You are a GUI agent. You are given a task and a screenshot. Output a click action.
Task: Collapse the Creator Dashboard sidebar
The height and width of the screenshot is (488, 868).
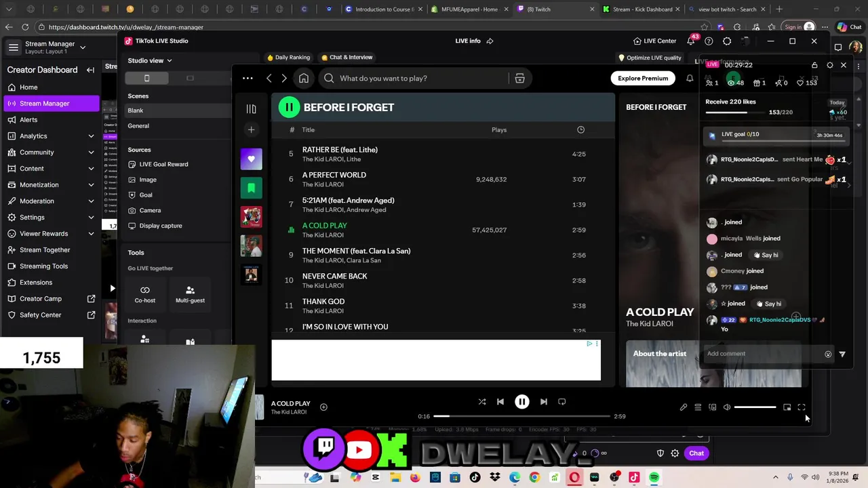tap(90, 70)
